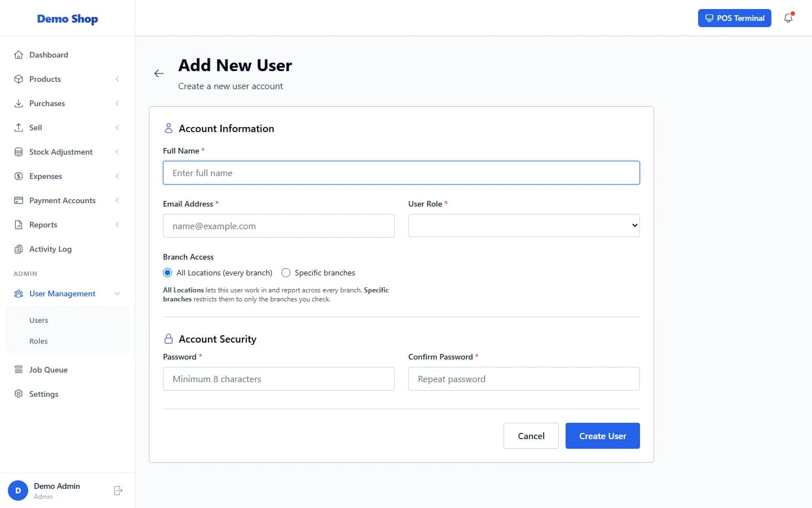The height and width of the screenshot is (508, 812).
Task: Open Roles in the sidebar
Action: pos(68,341)
